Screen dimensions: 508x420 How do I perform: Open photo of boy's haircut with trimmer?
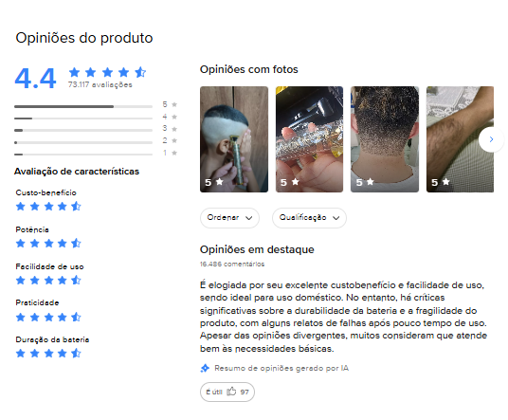click(x=234, y=139)
